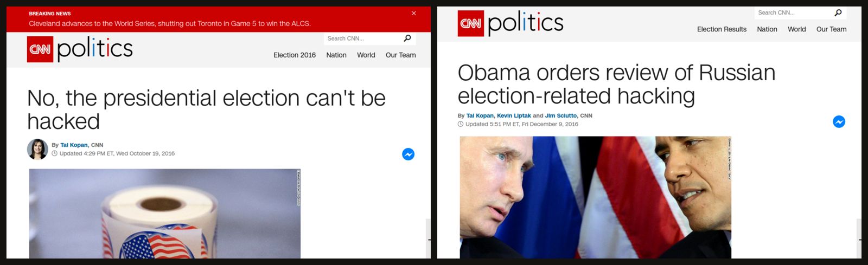Share the Obama article via Messenger icon
This screenshot has width=868, height=265.
(x=839, y=122)
